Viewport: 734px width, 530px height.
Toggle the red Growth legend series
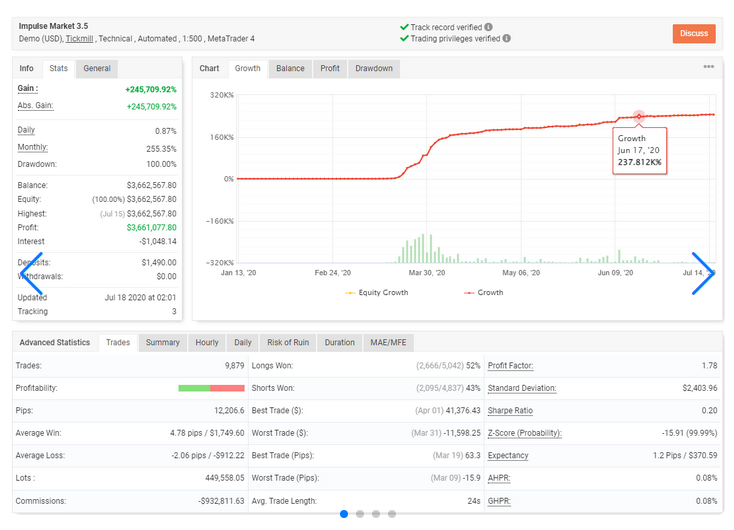point(484,293)
